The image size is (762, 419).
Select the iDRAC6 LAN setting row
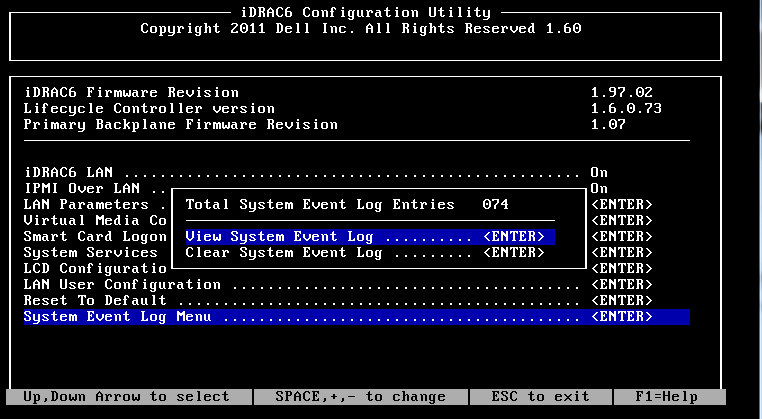[x=316, y=173]
